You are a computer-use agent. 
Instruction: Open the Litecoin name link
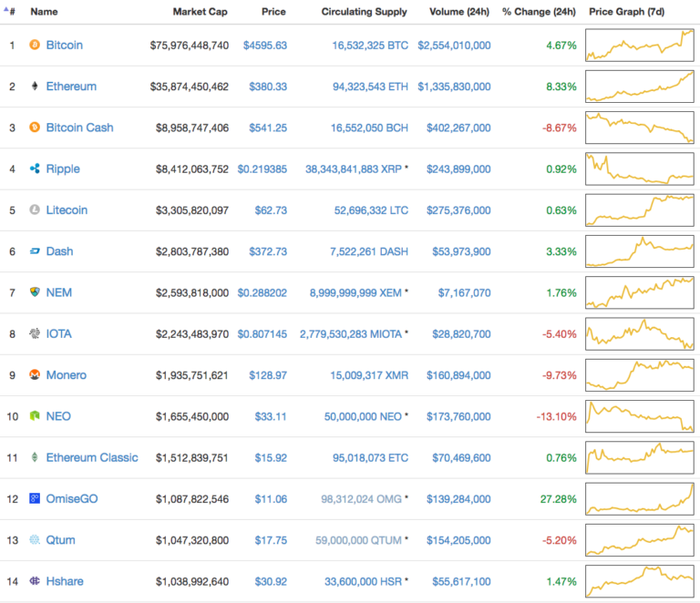point(67,210)
